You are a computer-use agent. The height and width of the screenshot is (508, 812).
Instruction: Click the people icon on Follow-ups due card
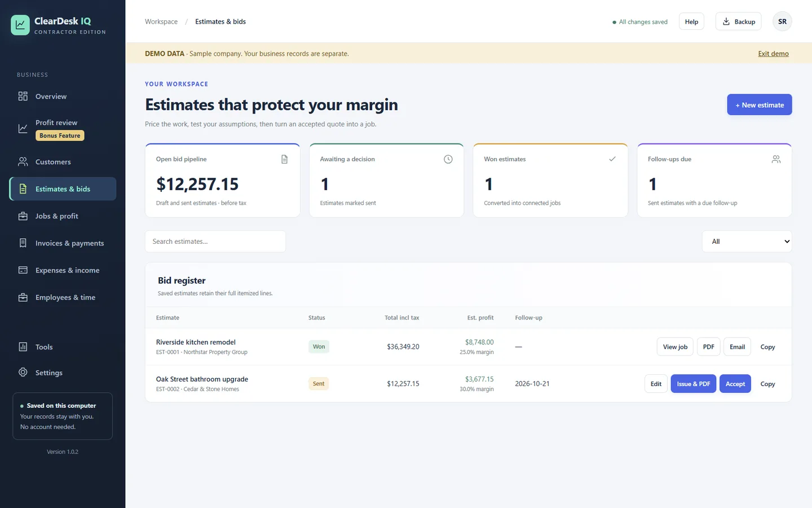tap(776, 159)
